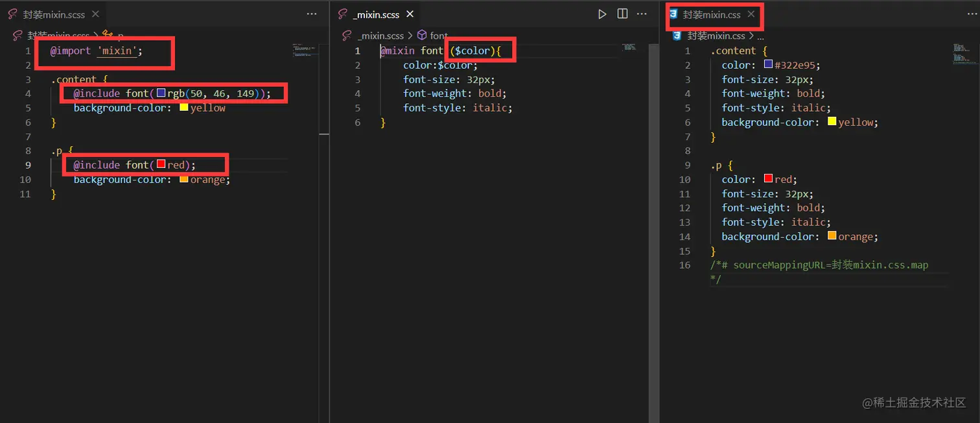The image size is (980, 423).
Task: Switch to the 封装mixin.css tab
Action: coord(711,14)
